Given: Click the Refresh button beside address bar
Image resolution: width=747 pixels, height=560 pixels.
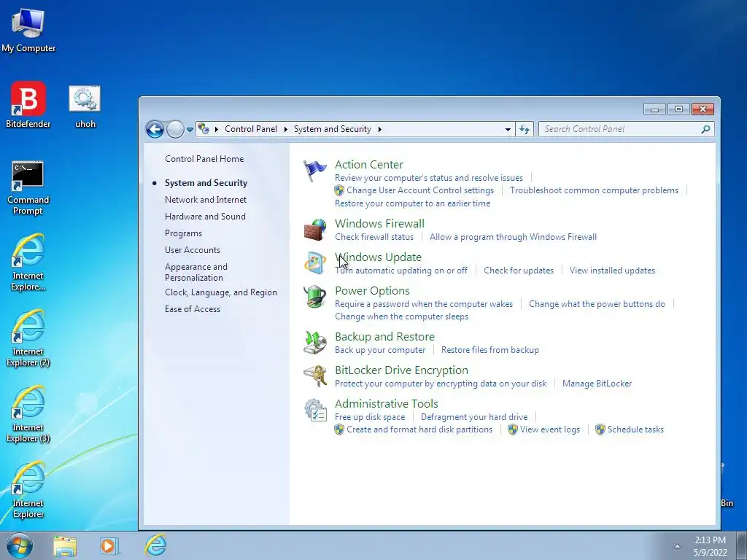Looking at the screenshot, I should 525,129.
